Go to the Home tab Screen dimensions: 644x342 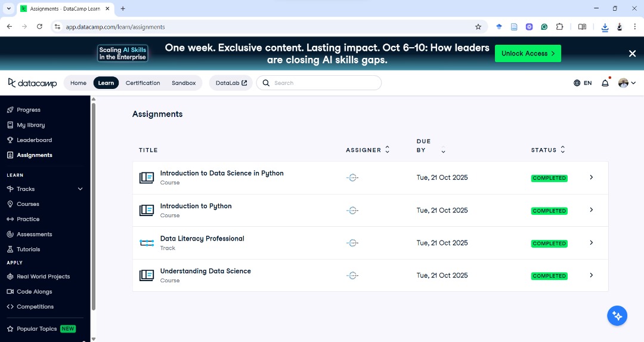(x=79, y=83)
